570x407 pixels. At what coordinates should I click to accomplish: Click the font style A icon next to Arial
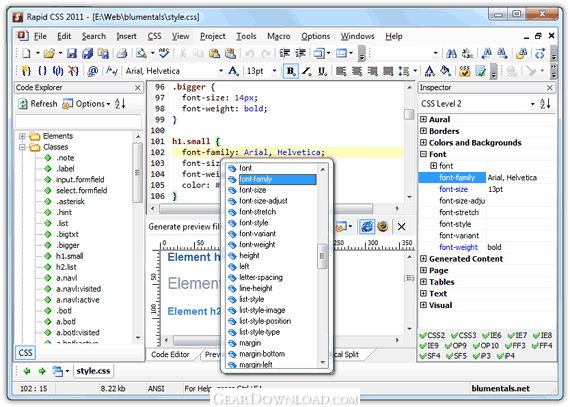tap(233, 71)
